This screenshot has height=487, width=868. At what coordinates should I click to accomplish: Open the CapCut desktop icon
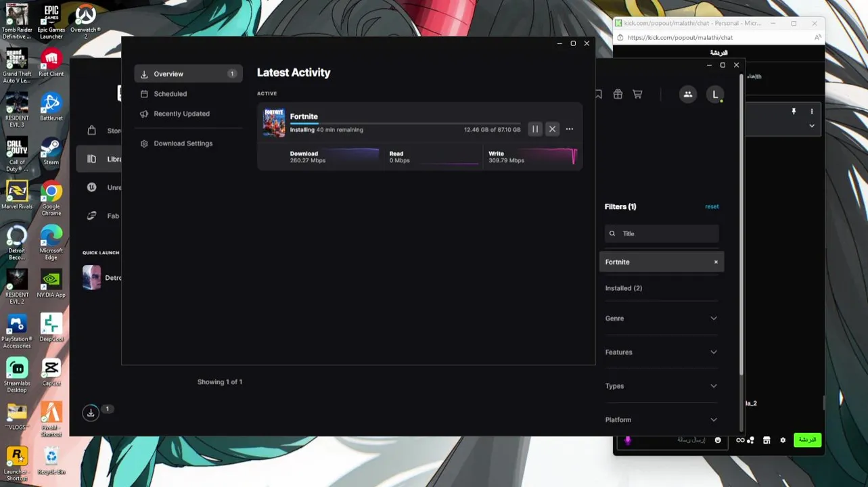tap(51, 372)
